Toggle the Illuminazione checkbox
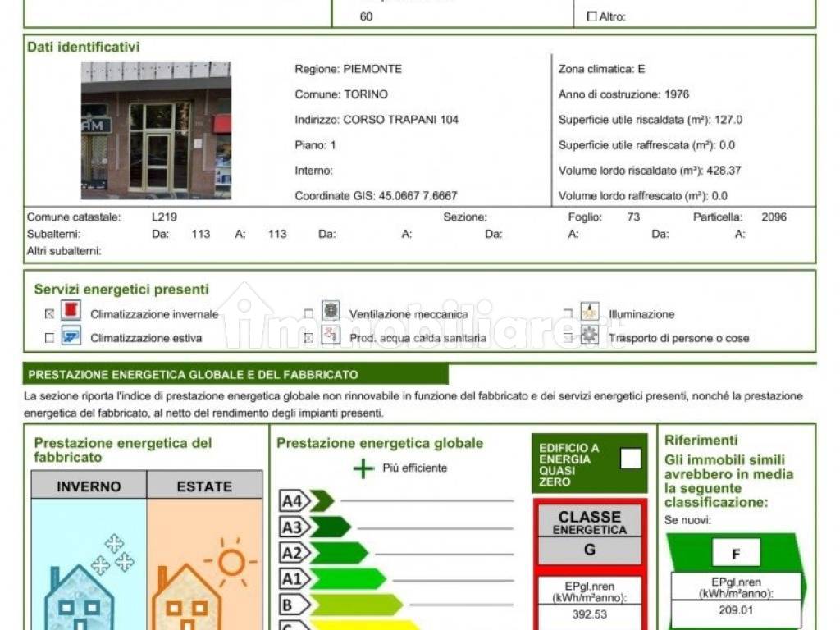Image resolution: width=840 pixels, height=630 pixels. 569,313
